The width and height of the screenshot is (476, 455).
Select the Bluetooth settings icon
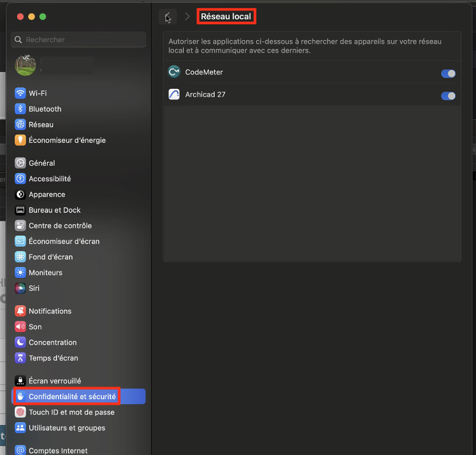click(x=20, y=109)
